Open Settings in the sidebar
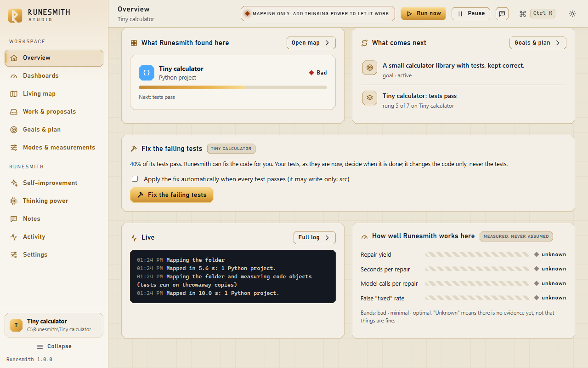Screen dimensions: 588x368 pos(54,255)
